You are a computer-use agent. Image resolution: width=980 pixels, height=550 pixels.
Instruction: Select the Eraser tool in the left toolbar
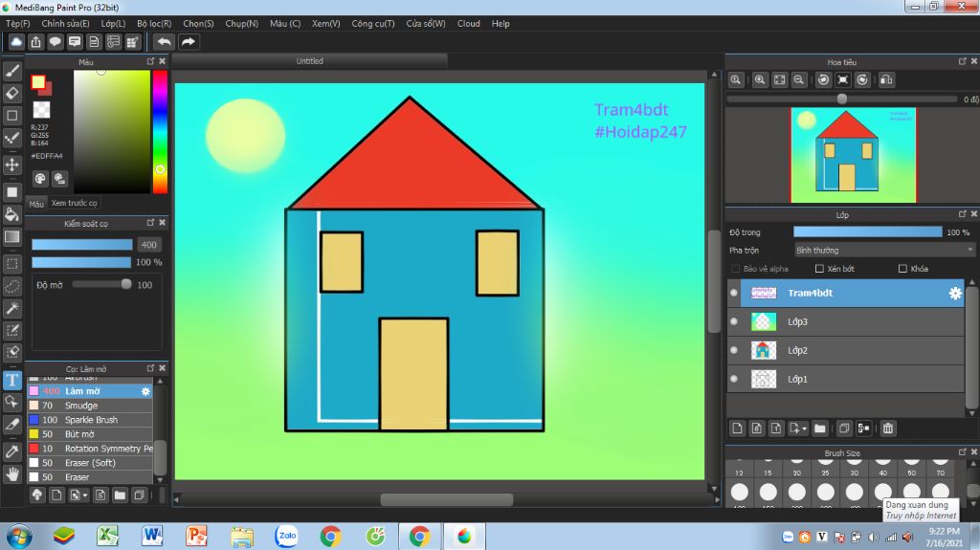pyautogui.click(x=12, y=93)
